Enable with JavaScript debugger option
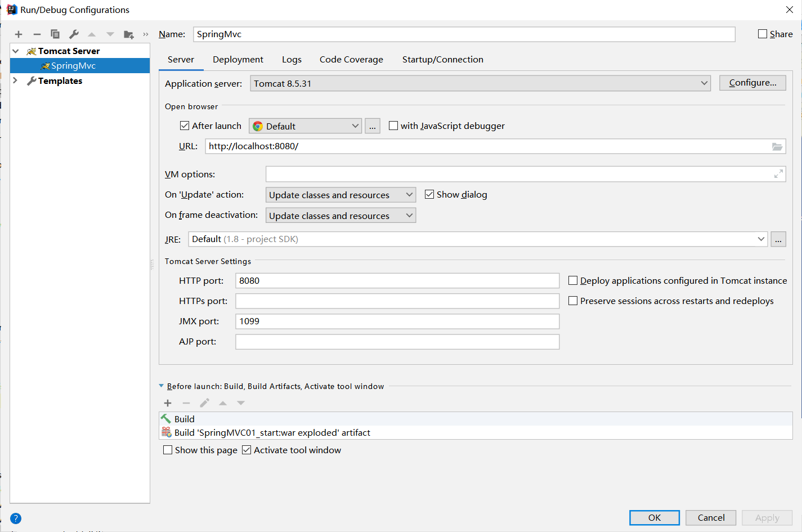802x532 pixels. 393,126
